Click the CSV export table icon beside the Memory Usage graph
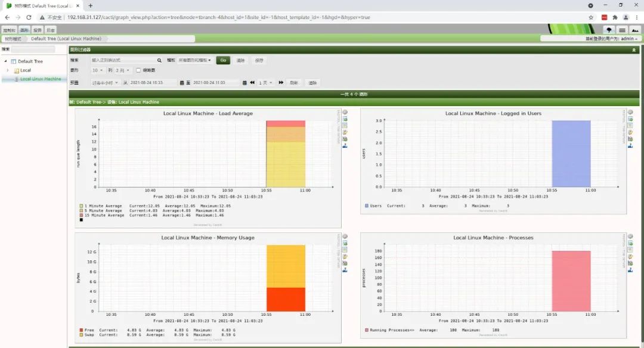The width and height of the screenshot is (644, 348). pos(345,250)
